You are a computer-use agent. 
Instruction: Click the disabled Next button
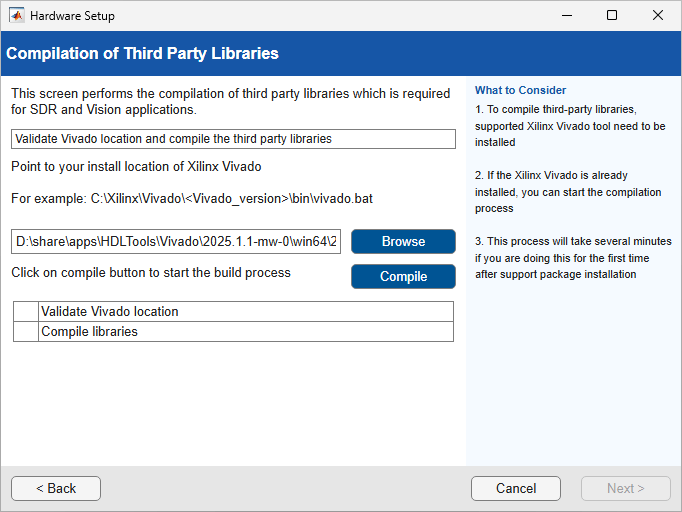coord(625,488)
